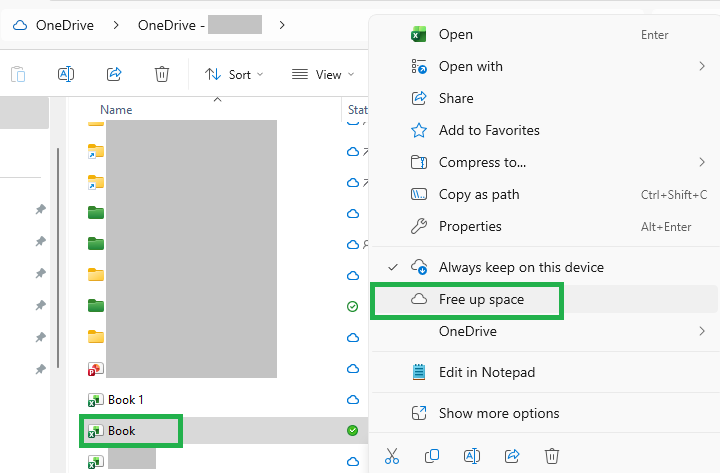720x473 pixels.
Task: Click the Cut scissors icon in context menu
Action: [x=392, y=456]
